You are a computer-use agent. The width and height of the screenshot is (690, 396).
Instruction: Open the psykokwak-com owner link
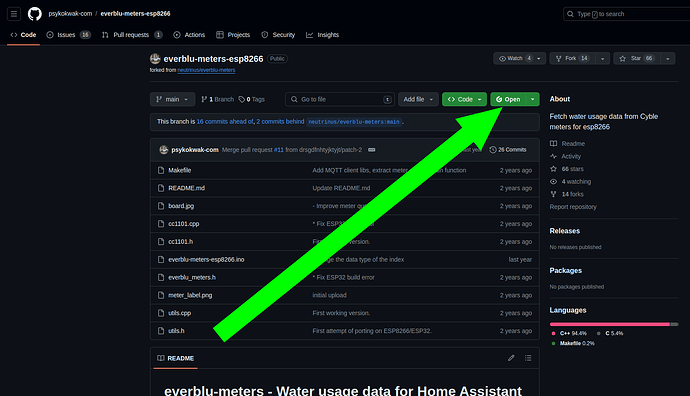[x=70, y=14]
